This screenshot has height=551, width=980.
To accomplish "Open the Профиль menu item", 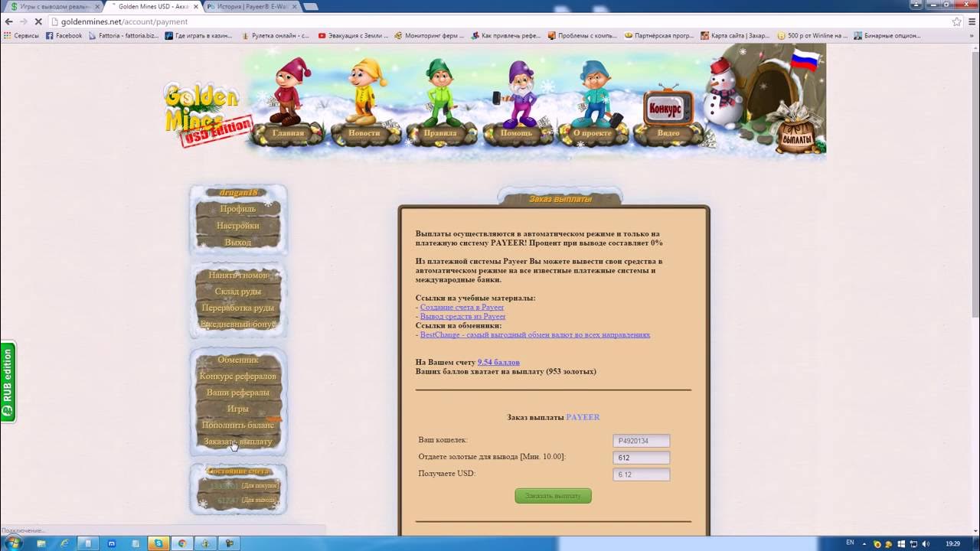I will (x=238, y=209).
